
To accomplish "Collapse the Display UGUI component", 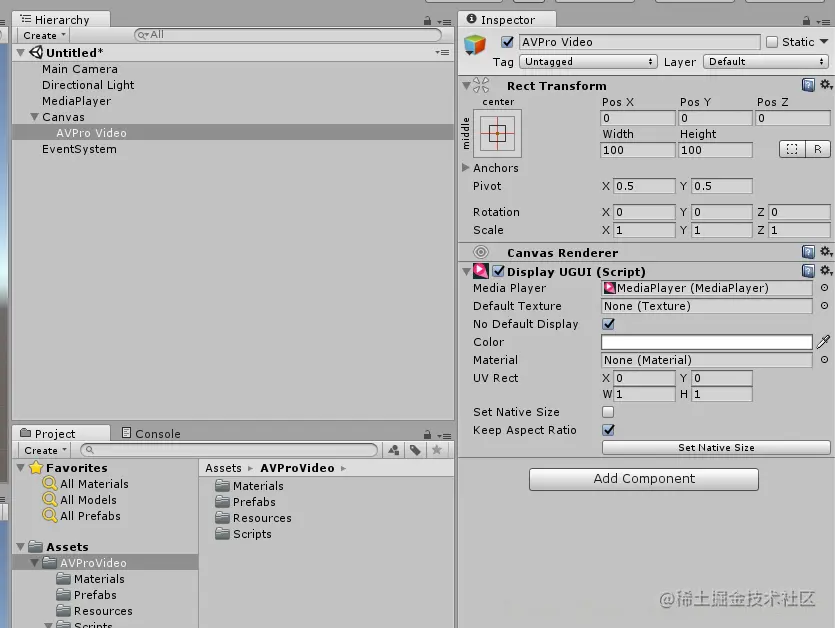I will 466,272.
